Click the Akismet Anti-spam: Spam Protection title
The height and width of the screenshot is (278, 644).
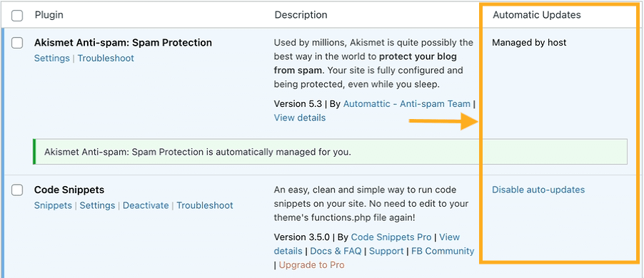124,43
